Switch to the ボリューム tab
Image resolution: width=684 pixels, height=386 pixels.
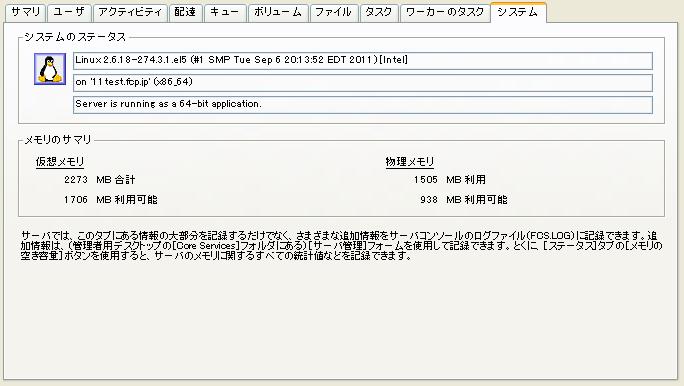tap(278, 12)
